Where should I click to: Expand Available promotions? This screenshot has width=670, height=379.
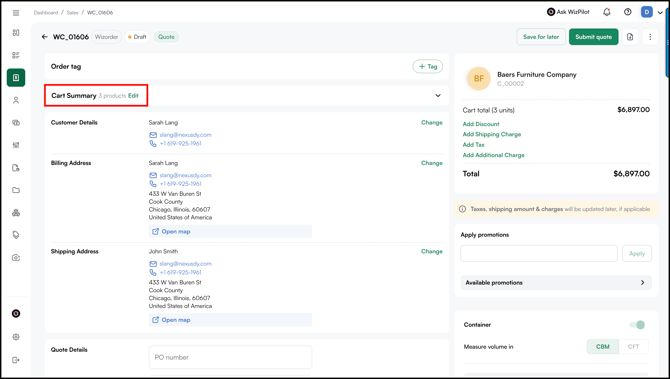point(556,283)
